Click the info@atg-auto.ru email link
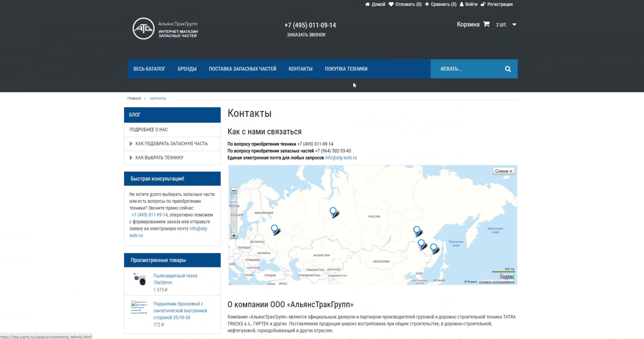 (341, 158)
